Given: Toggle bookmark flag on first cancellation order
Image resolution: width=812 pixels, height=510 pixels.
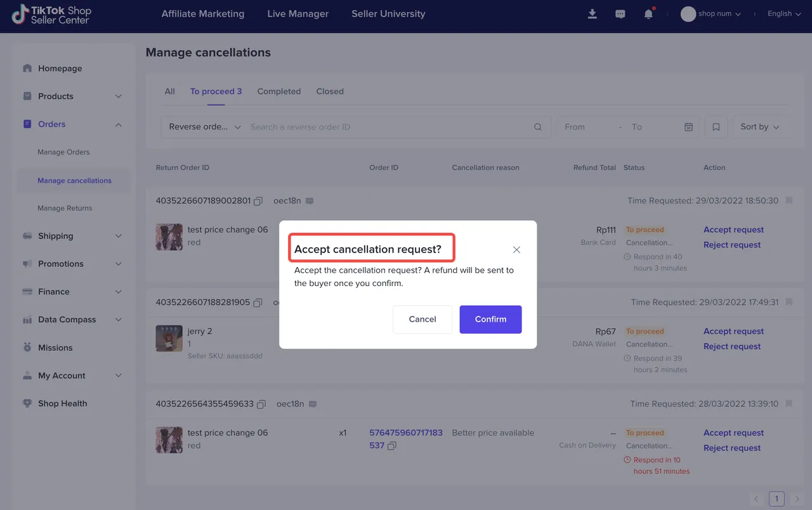Looking at the screenshot, I should point(789,200).
